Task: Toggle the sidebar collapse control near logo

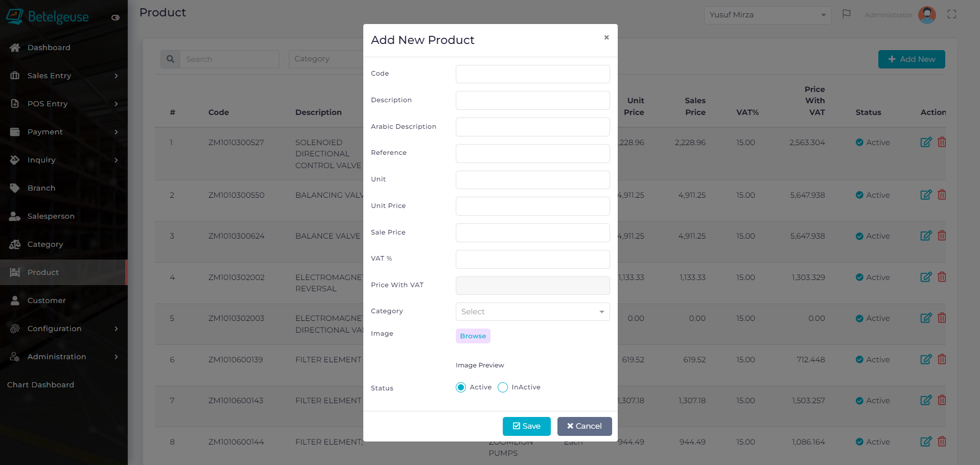Action: click(115, 17)
